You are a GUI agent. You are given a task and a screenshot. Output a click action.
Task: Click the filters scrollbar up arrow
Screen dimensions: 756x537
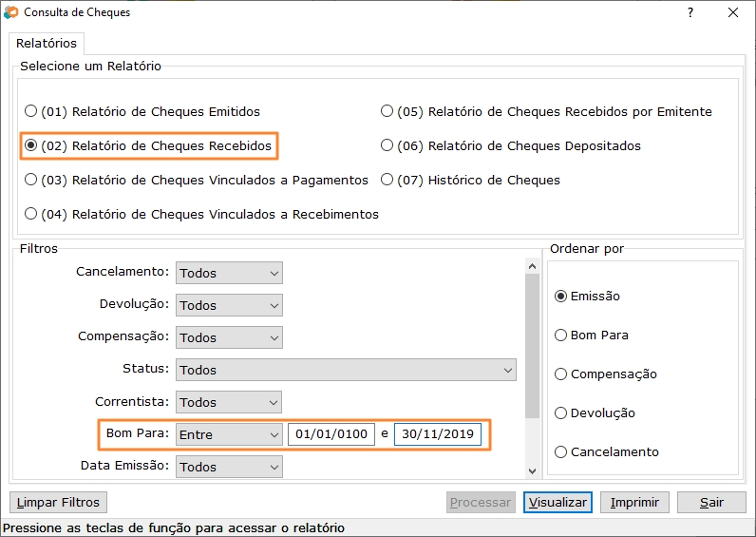[532, 266]
